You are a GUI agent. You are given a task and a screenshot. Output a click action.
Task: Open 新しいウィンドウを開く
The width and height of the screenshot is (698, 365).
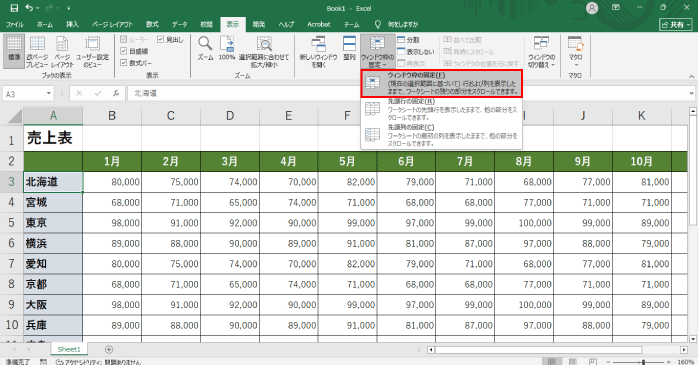click(318, 52)
